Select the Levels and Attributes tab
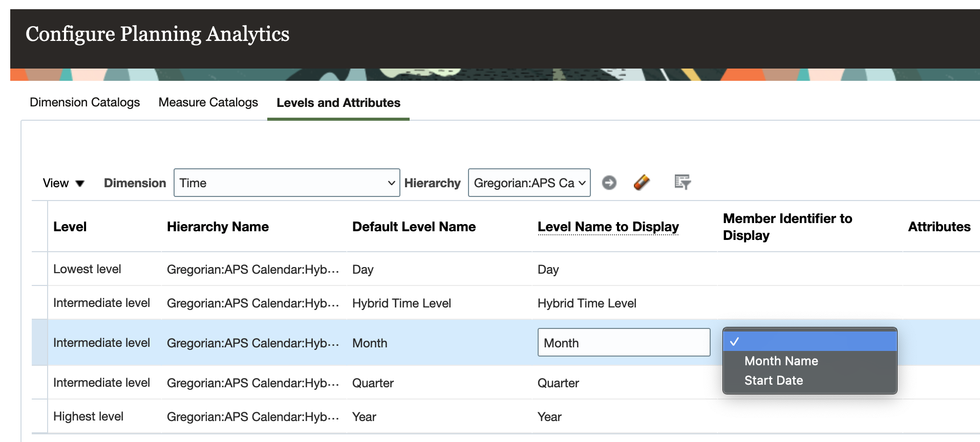Screen dimensions: 980x442 338,103
